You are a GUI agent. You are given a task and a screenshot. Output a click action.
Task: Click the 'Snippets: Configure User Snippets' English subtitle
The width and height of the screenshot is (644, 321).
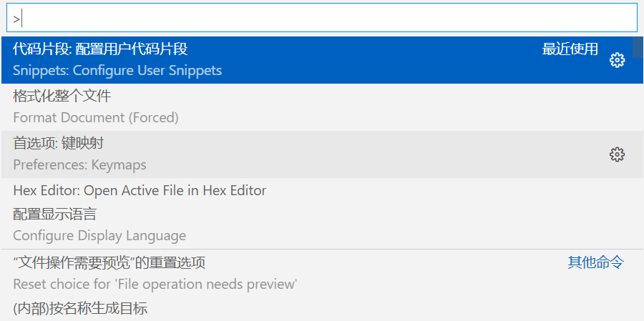(117, 70)
